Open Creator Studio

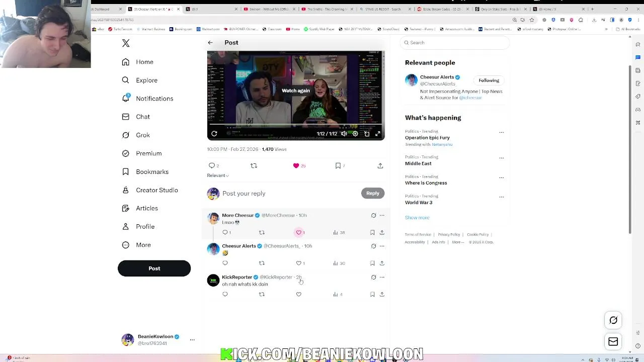[149, 190]
